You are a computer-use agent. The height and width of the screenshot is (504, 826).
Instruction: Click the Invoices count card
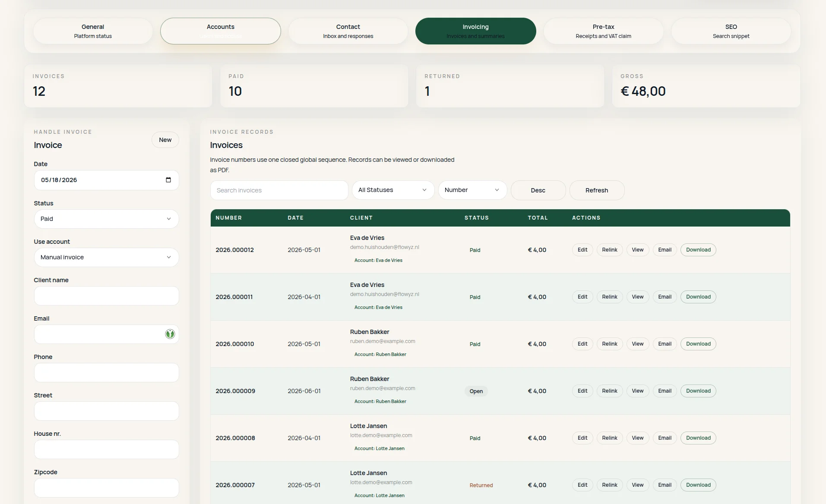(118, 86)
